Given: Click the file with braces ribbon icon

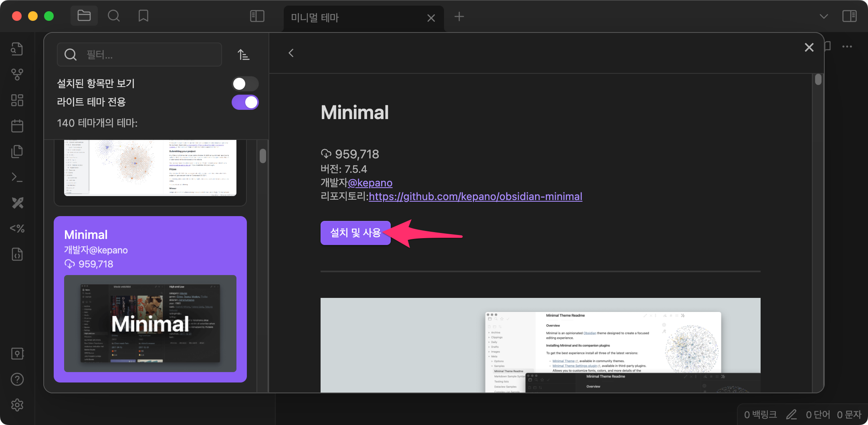Looking at the screenshot, I should [x=17, y=254].
